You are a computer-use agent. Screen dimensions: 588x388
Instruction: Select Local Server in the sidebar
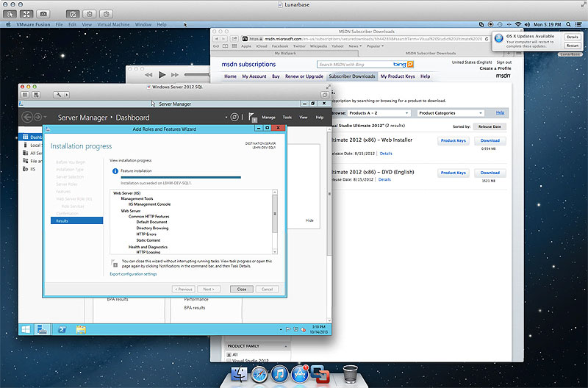[x=32, y=145]
